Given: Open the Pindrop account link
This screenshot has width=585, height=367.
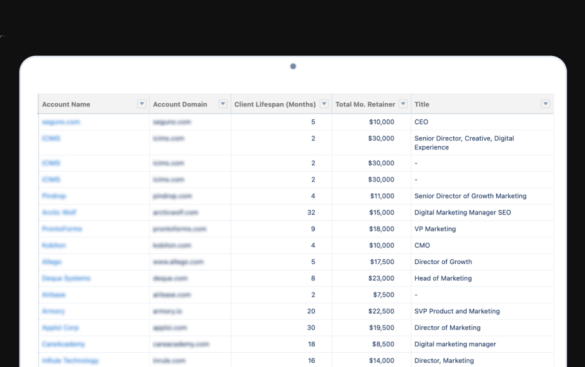Looking at the screenshot, I should (x=54, y=196).
